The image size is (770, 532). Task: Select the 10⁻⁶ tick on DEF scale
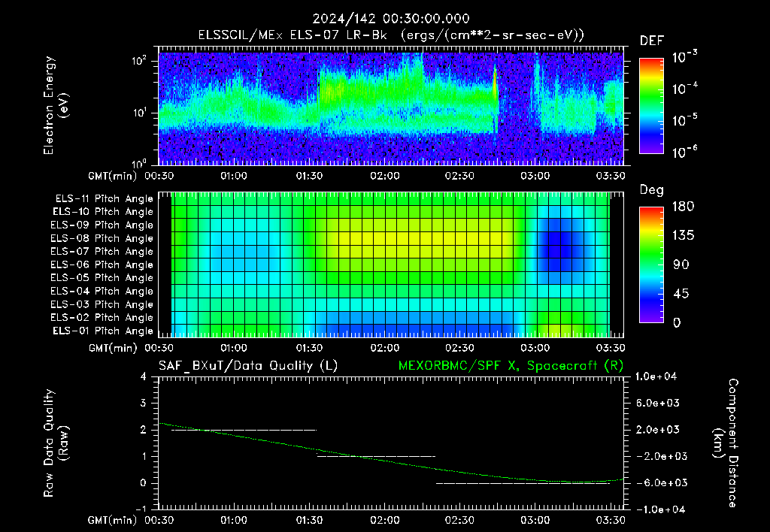[684, 152]
